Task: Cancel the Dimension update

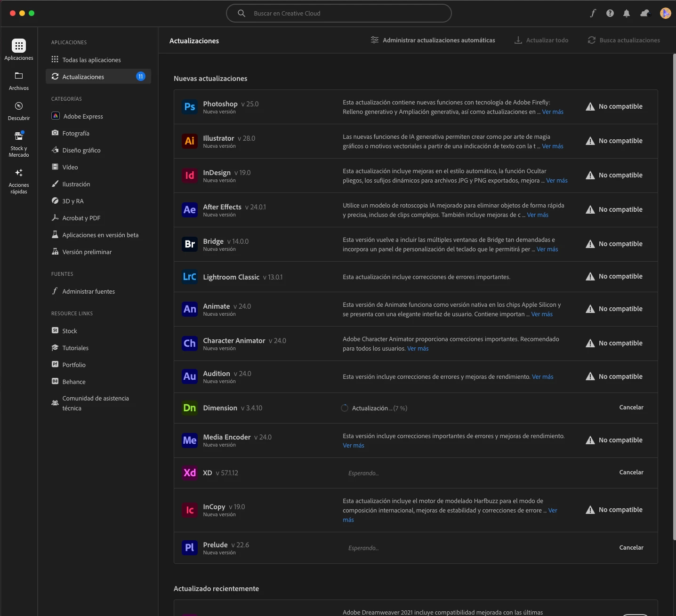Action: [631, 408]
